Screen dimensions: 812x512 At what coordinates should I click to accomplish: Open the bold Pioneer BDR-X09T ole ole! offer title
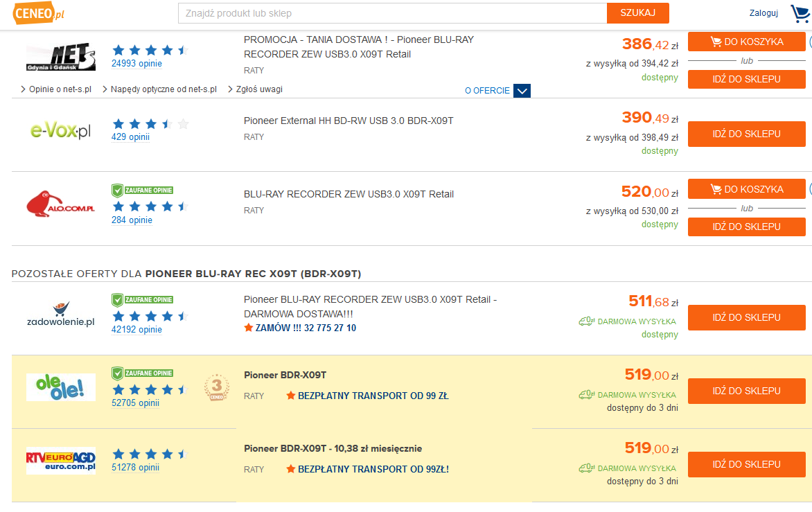(285, 375)
